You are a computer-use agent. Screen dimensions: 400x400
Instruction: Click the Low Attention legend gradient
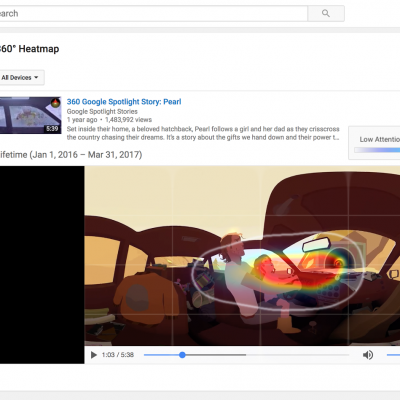tap(377, 150)
